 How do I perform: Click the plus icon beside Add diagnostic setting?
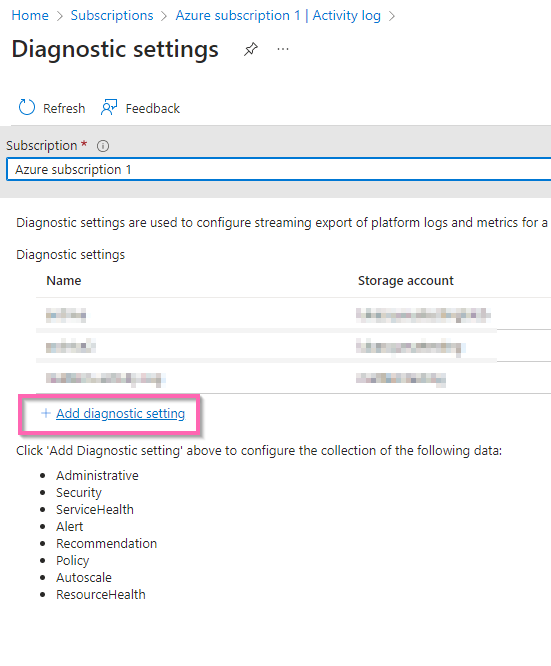click(45, 413)
